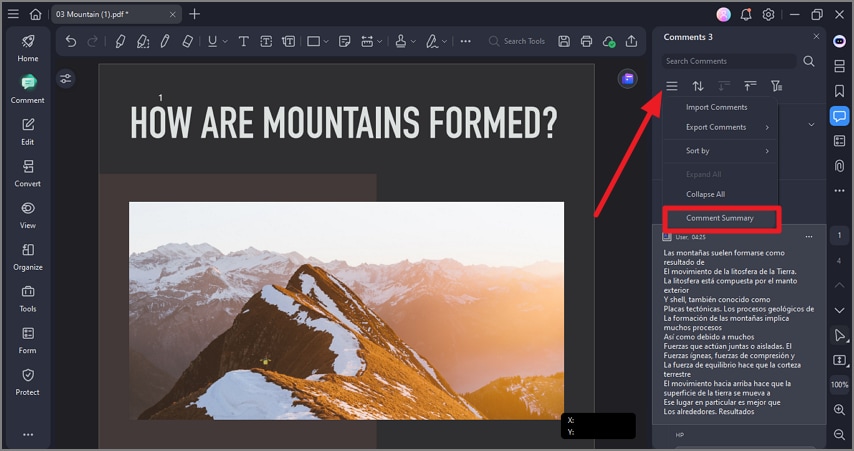Open comments options hamburger menu
854x451 pixels.
coord(672,86)
